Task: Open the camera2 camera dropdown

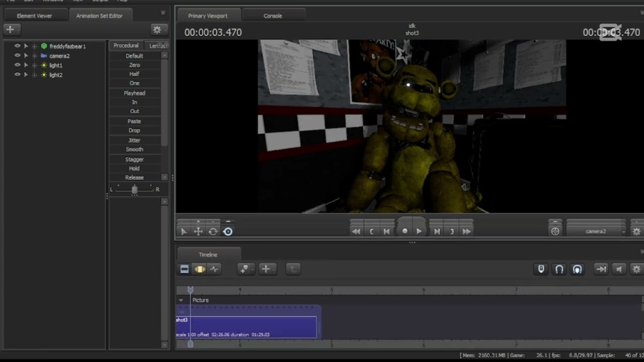Action: click(597, 231)
